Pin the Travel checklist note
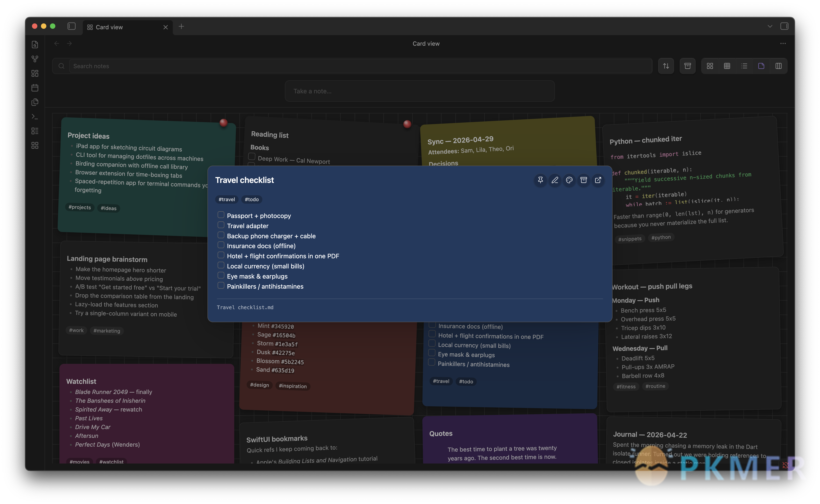 pyautogui.click(x=540, y=180)
